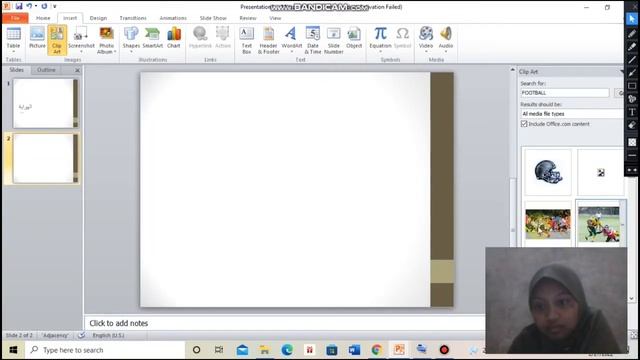Switch to the Slide Show tab
Viewport: 640px width, 360px height.
(213, 18)
